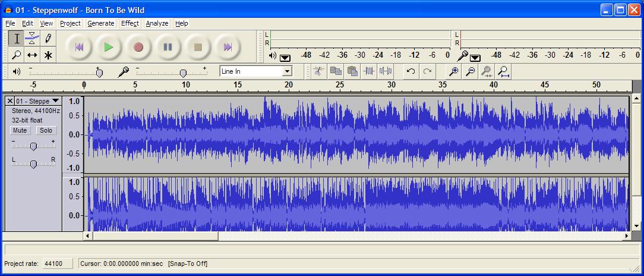Redo last action
Screen dimensions: 644x276
pyautogui.click(x=427, y=71)
